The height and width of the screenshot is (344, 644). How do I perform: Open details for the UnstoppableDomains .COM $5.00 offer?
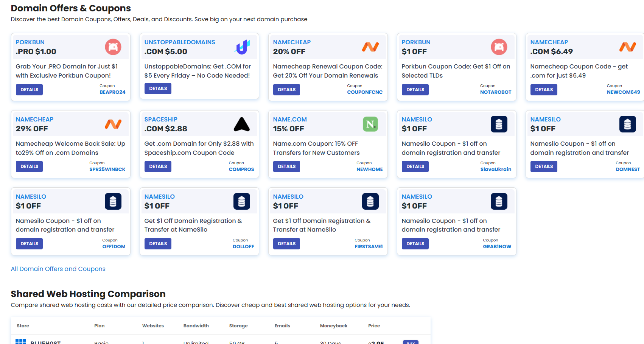pos(158,89)
